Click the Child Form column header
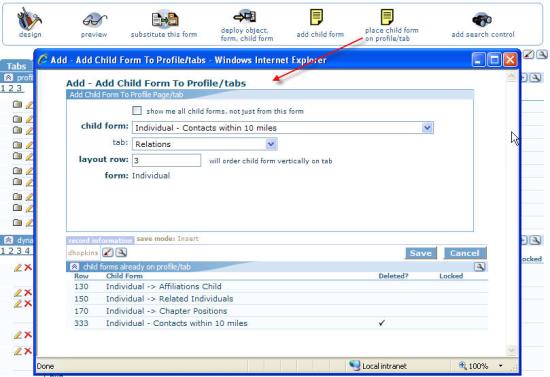The height and width of the screenshot is (377, 550). pos(125,276)
